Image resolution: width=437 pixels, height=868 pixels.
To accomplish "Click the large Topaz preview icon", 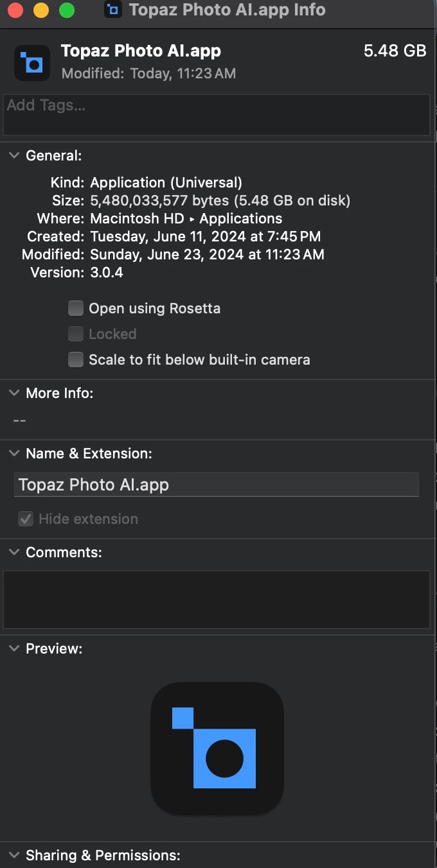I will click(x=217, y=749).
